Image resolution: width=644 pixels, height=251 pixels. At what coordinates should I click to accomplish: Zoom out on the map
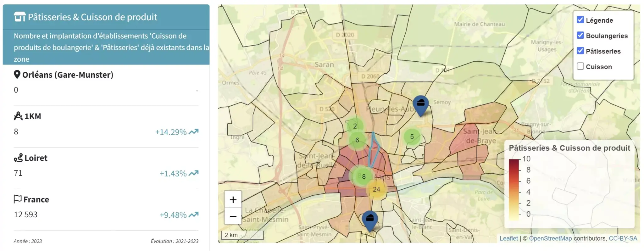click(x=233, y=216)
